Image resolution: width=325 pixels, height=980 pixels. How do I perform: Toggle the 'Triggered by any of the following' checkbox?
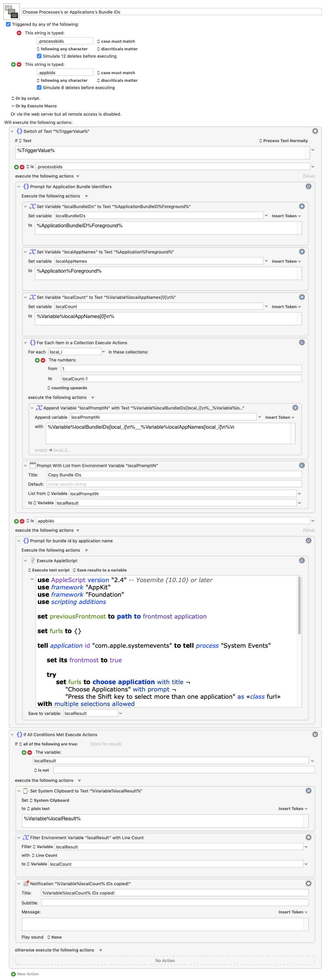coord(8,24)
